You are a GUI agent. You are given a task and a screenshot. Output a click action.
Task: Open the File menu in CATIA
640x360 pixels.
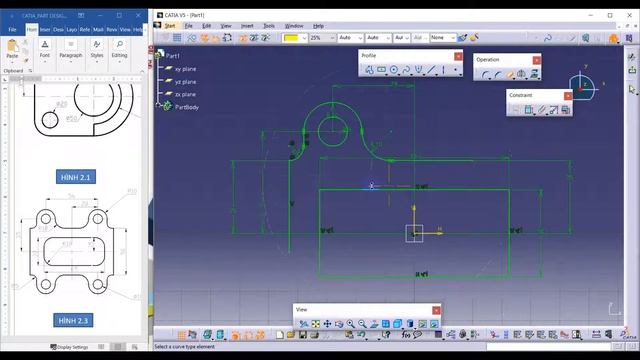(x=189, y=26)
